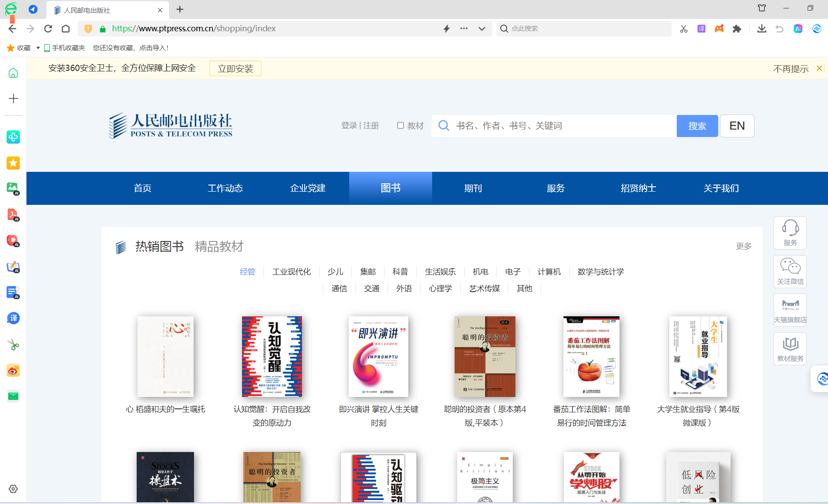This screenshot has width=828, height=504.
Task: Click the do-not-remind-again link
Action: [x=791, y=69]
